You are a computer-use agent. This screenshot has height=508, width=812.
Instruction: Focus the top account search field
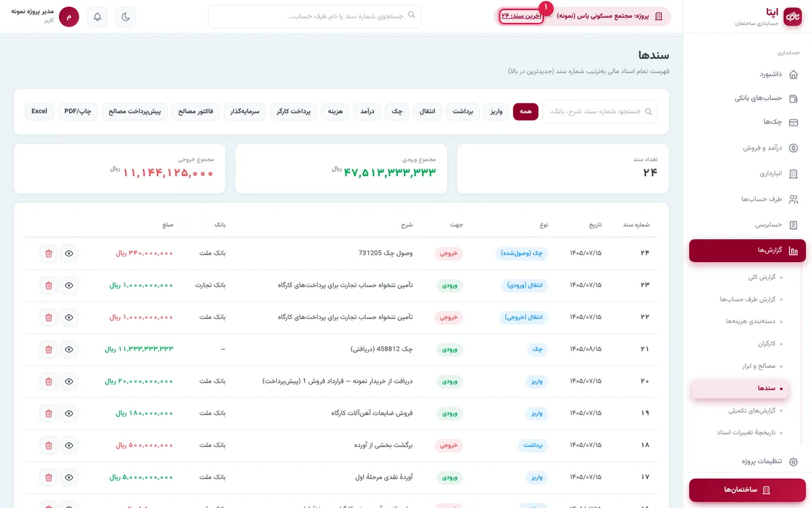(x=315, y=17)
